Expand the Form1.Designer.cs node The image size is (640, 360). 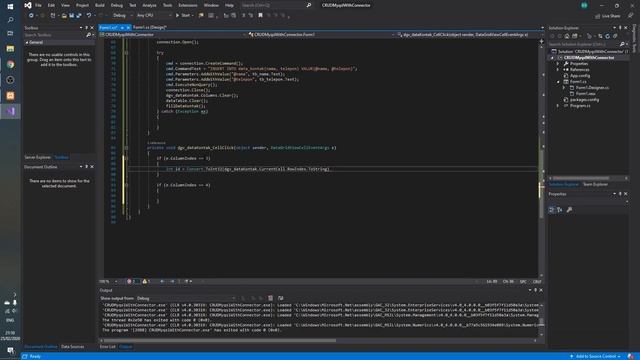(x=564, y=88)
